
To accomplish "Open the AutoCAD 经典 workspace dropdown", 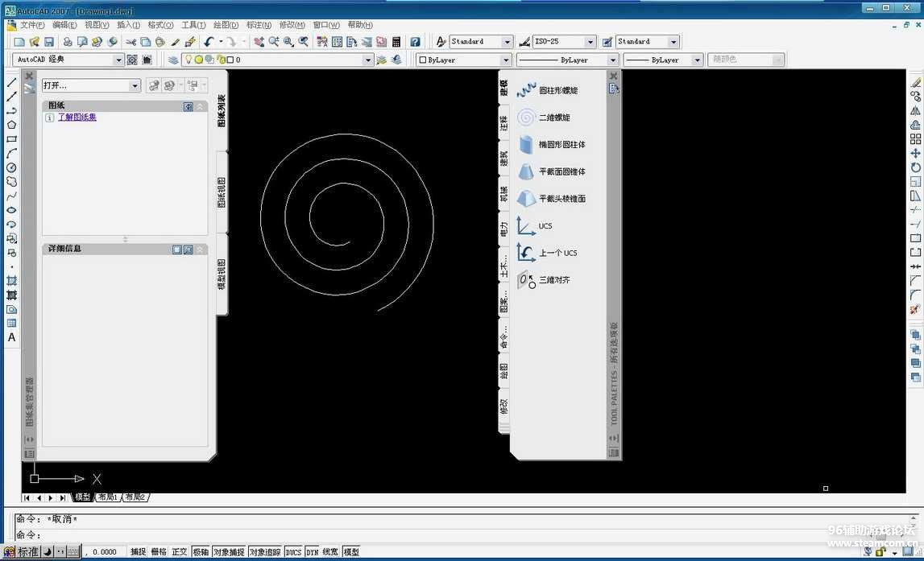I will point(118,60).
